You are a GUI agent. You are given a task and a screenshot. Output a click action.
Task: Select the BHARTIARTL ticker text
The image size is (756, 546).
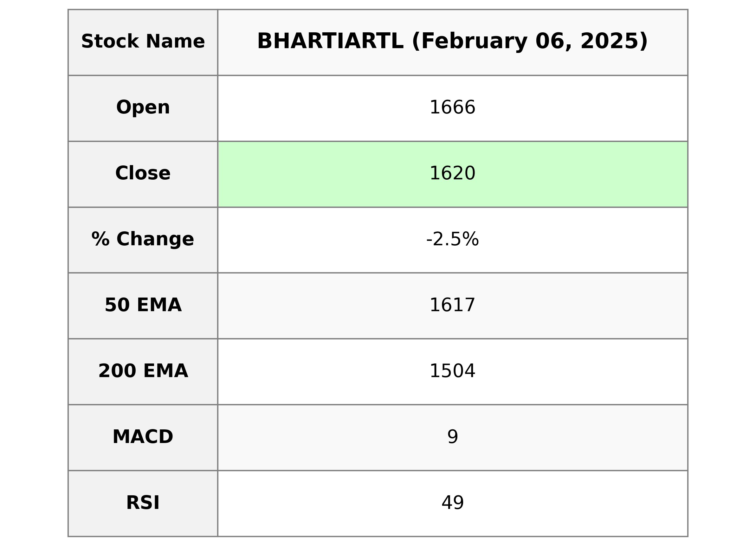[330, 42]
